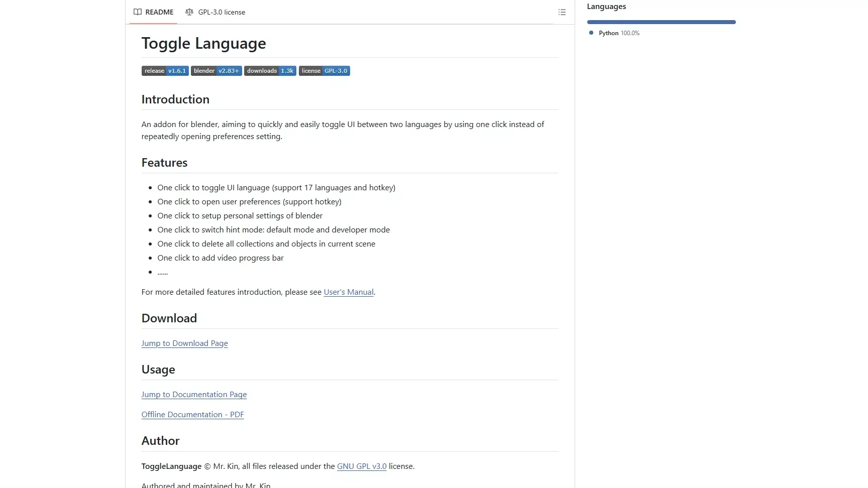Click 'One click to add video progress bar'
The height and width of the screenshot is (488, 868).
pos(221,258)
